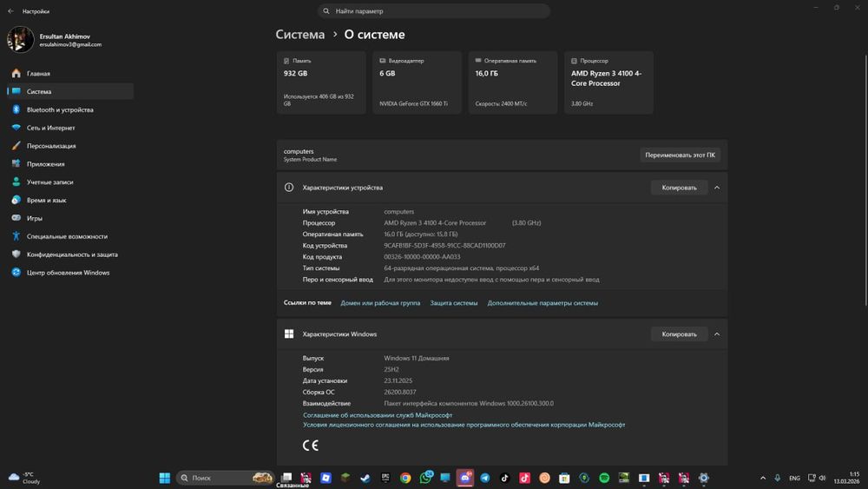Image resolution: width=868 pixels, height=489 pixels.
Task: Open the Главная home page
Action: [x=70, y=73]
